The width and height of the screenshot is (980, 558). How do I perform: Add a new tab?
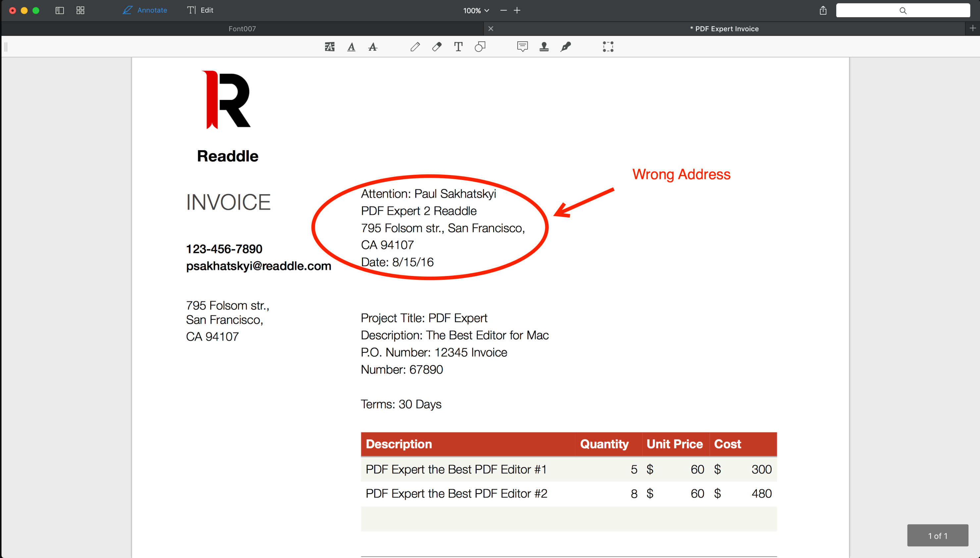(972, 28)
